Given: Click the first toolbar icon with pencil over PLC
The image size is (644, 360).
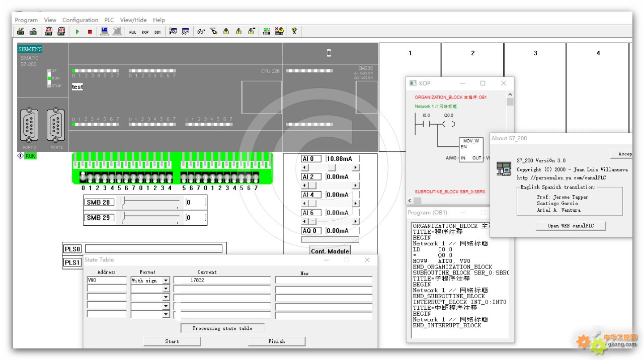Looking at the screenshot, I should (20, 31).
